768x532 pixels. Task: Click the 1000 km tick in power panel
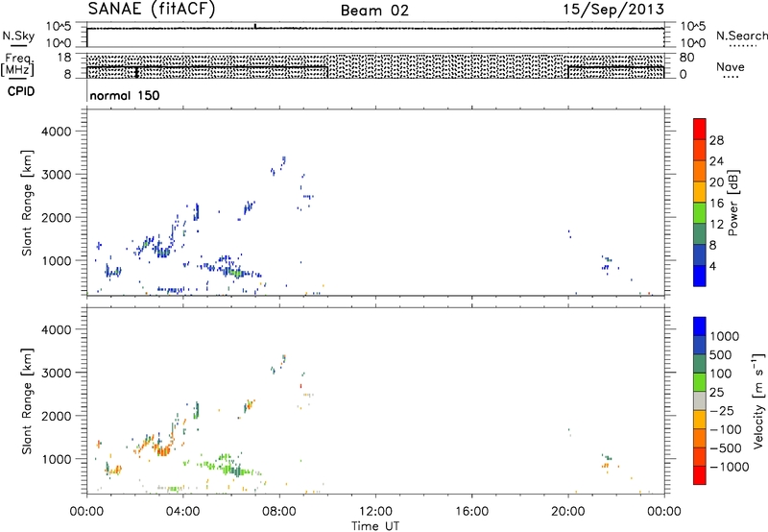[x=57, y=260]
